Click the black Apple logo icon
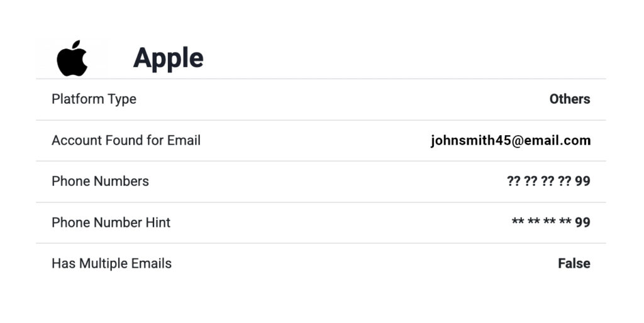Viewport: 644px width, 323px height. coord(72,58)
